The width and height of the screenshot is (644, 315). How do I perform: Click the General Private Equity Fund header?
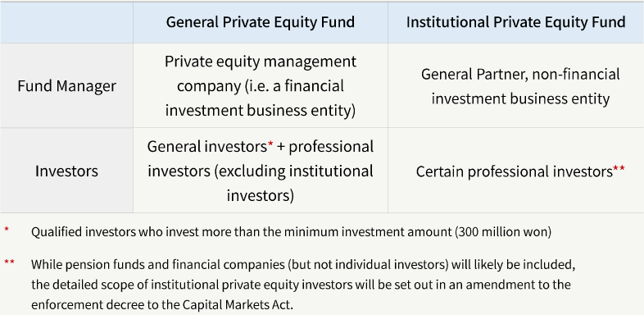point(261,22)
